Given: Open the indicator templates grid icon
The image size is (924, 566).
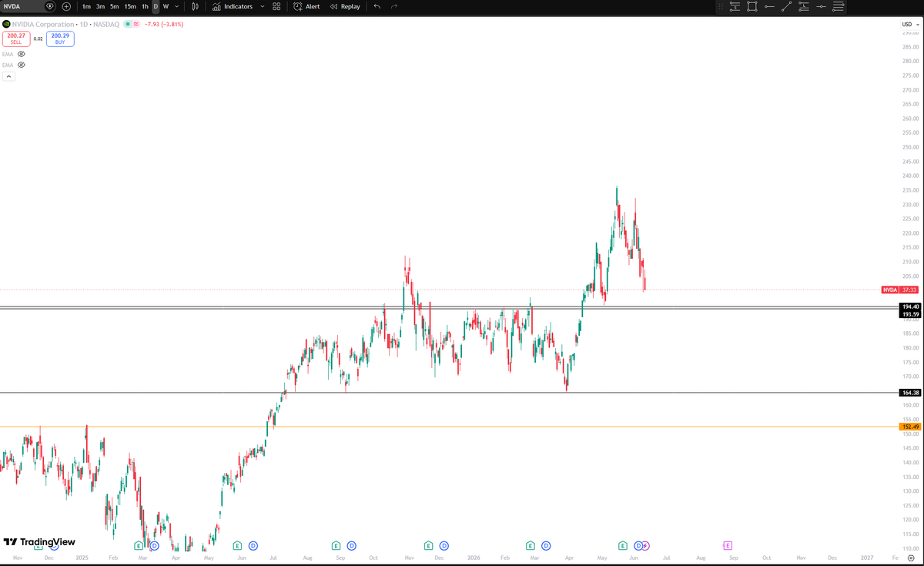Looking at the screenshot, I should tap(276, 6).
